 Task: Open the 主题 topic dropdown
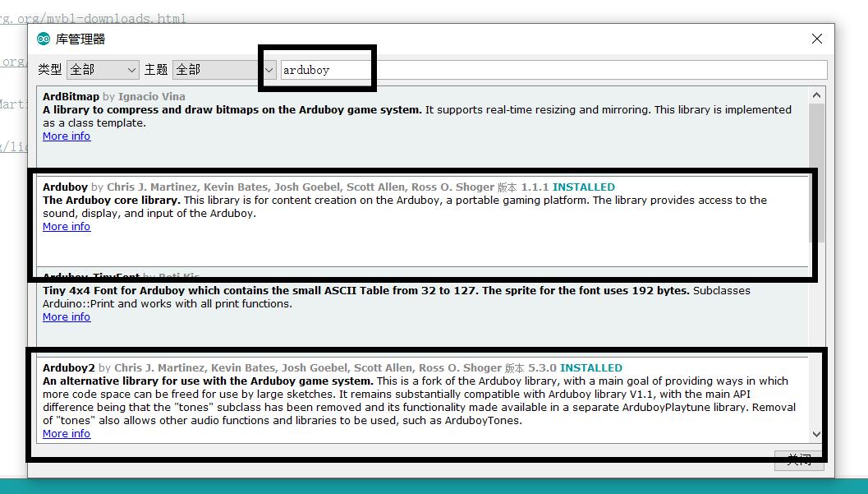pyautogui.click(x=224, y=70)
